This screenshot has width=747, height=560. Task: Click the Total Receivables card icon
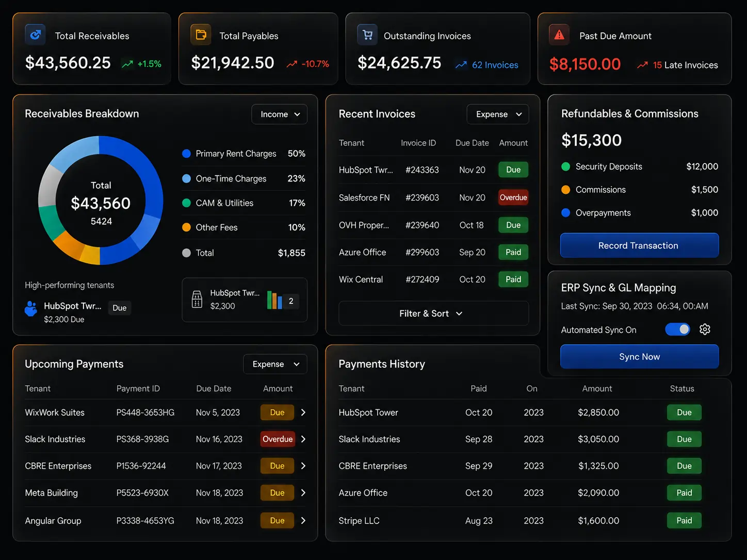click(x=36, y=35)
